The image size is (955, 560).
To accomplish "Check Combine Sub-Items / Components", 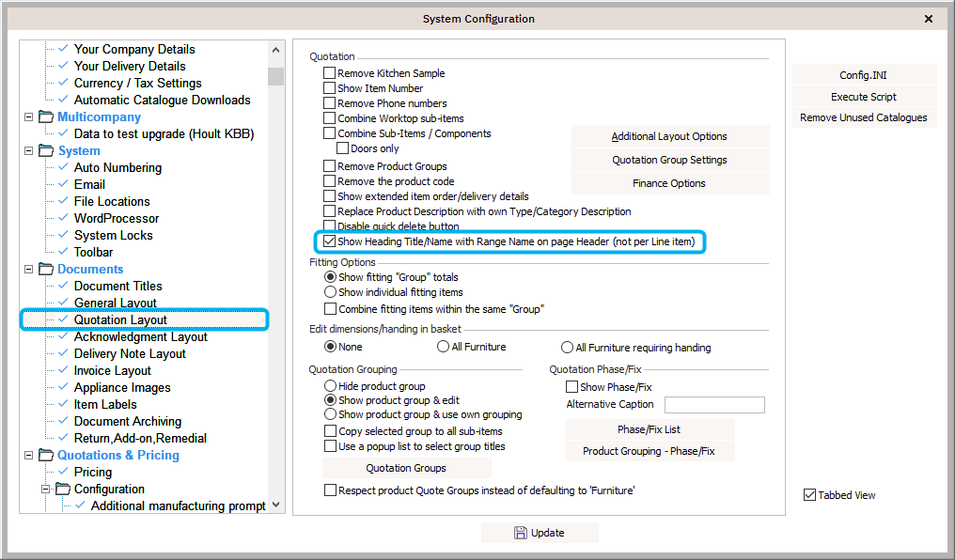I will coord(330,132).
